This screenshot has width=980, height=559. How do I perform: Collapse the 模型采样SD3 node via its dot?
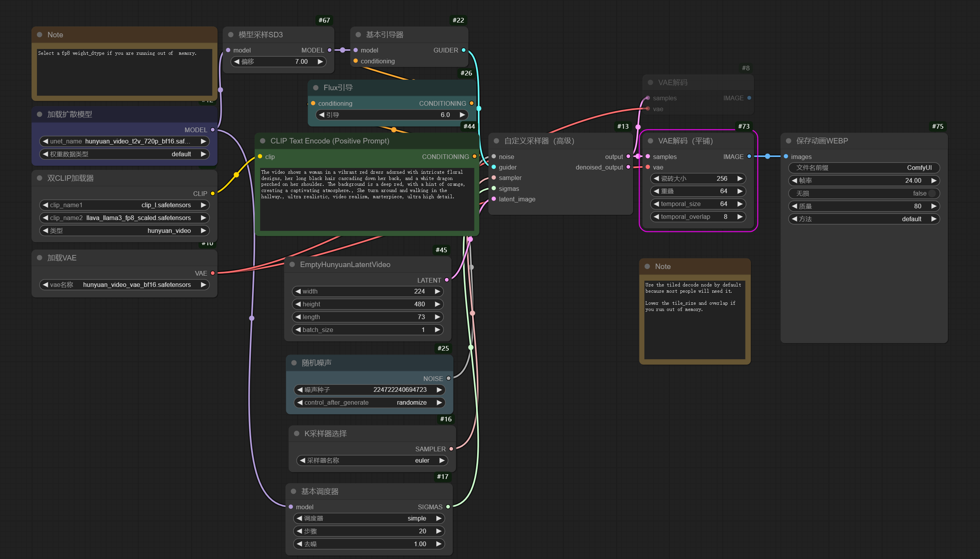pos(231,35)
